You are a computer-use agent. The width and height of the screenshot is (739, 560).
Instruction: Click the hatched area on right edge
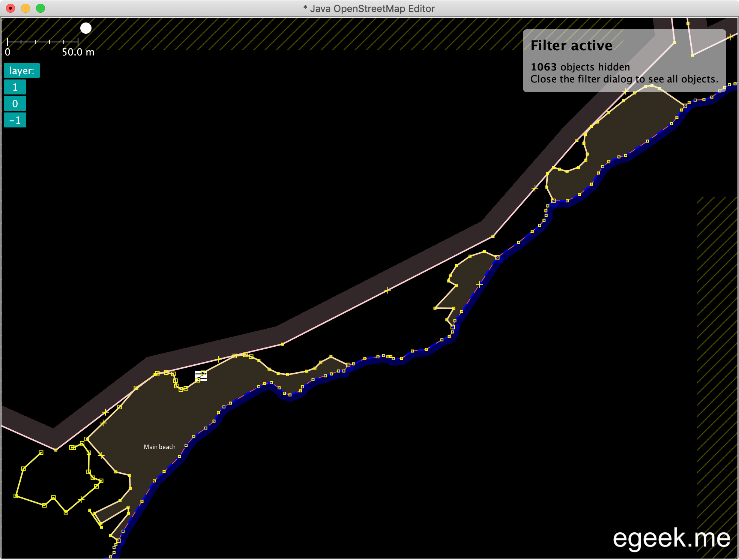(x=716, y=337)
